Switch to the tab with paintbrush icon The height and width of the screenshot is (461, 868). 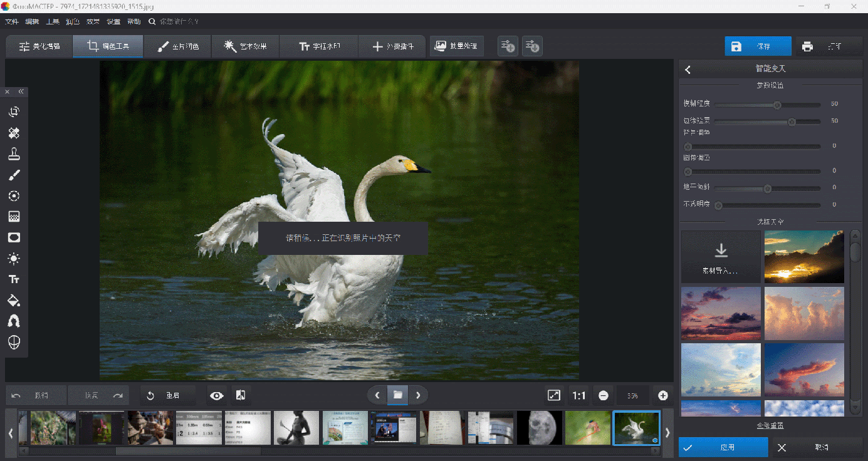(178, 46)
